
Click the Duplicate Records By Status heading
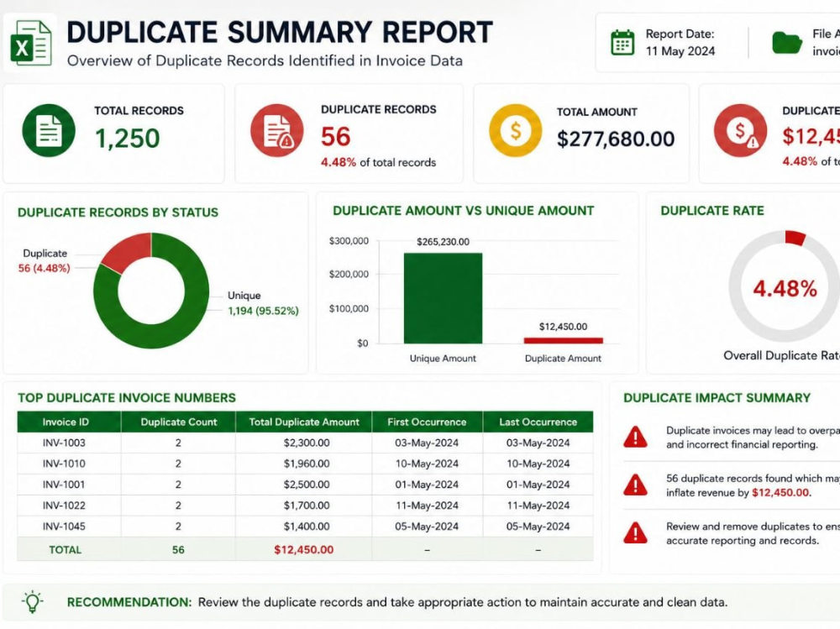118,212
